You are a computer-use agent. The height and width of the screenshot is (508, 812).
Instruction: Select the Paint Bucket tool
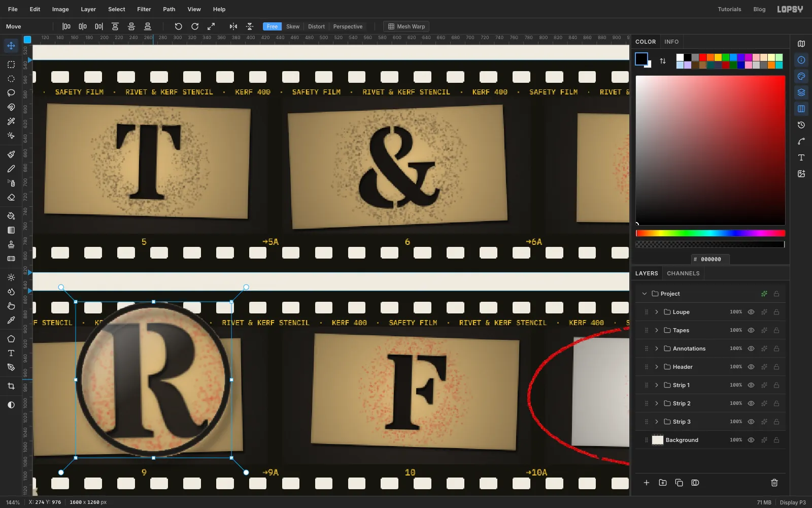11,216
